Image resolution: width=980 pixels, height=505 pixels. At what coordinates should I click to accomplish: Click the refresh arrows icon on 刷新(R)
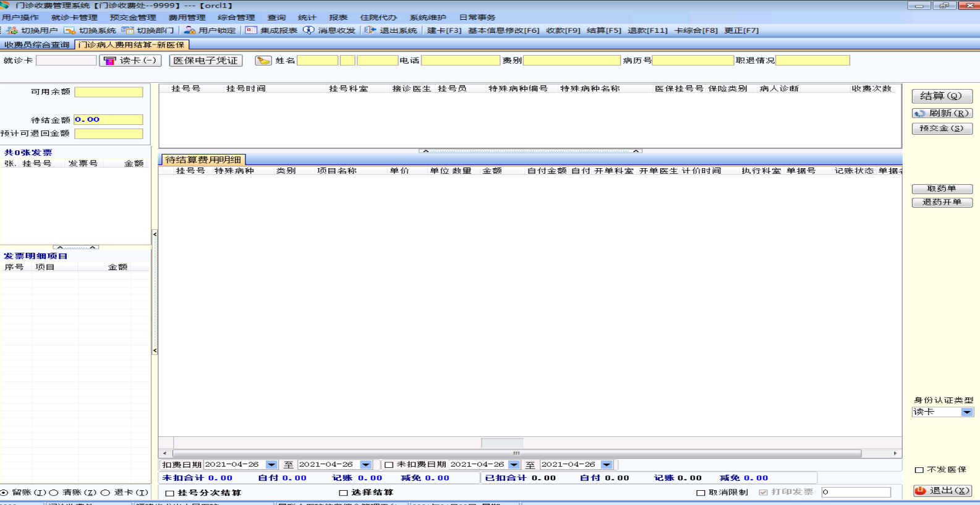(920, 114)
